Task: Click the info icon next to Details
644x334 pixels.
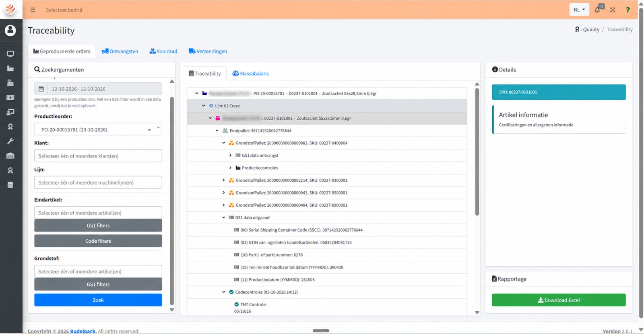Action: (495, 70)
